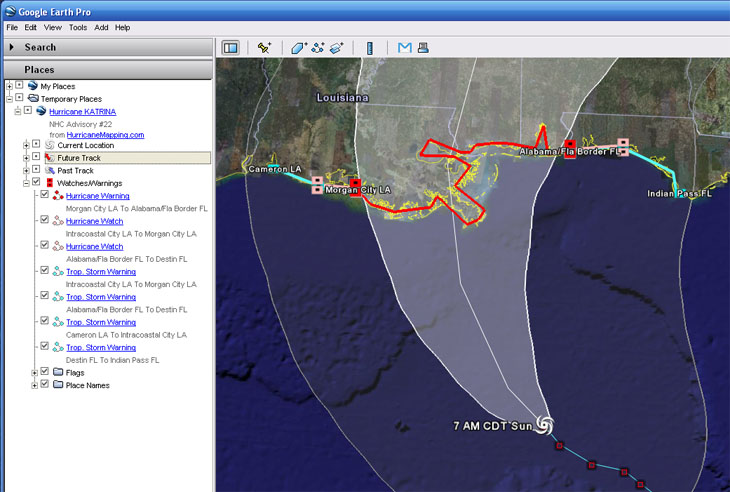The width and height of the screenshot is (730, 492).
Task: Click the Place Names folder icon
Action: tap(58, 384)
